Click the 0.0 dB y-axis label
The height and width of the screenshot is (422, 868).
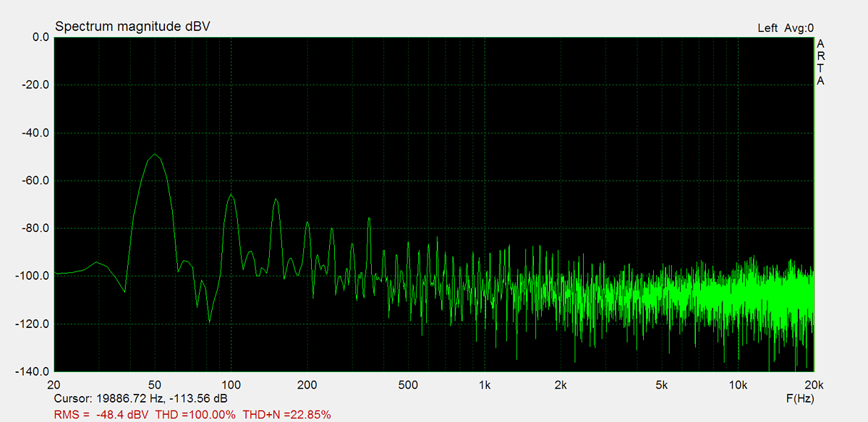[x=36, y=38]
